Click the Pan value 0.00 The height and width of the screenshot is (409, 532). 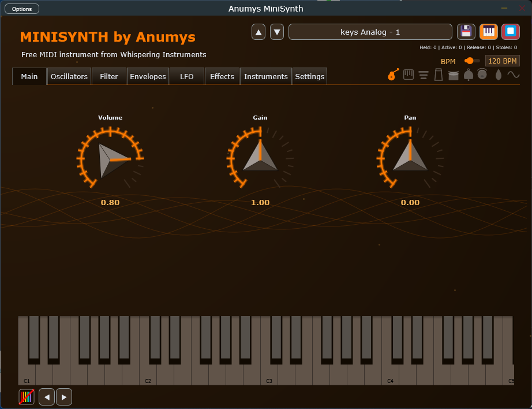pos(410,202)
